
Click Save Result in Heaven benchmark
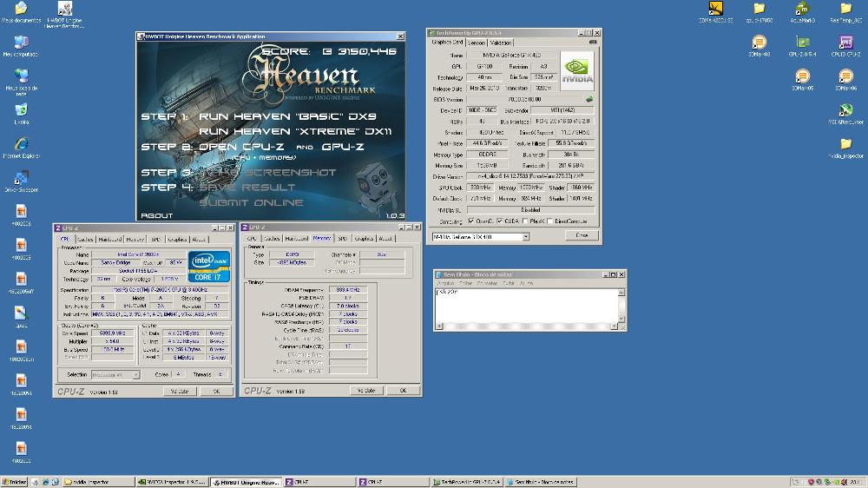tap(247, 188)
